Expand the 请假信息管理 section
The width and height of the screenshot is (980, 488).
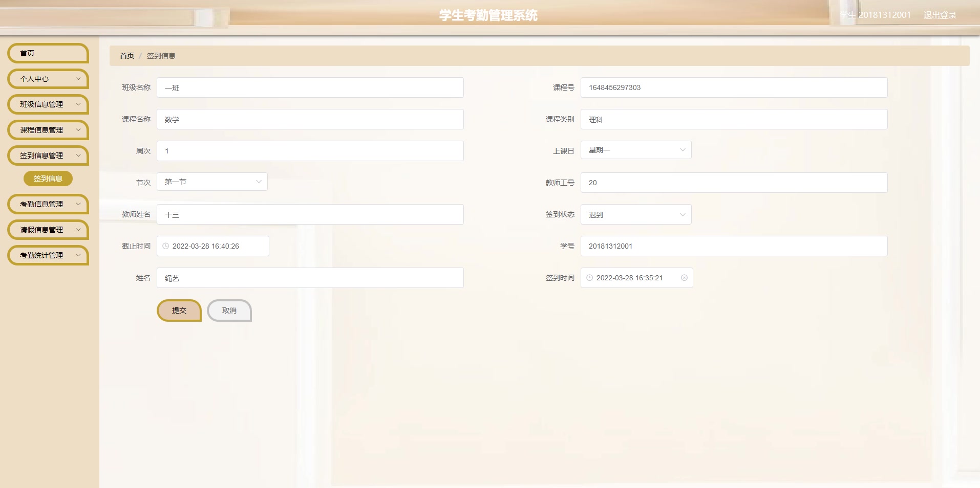click(48, 230)
